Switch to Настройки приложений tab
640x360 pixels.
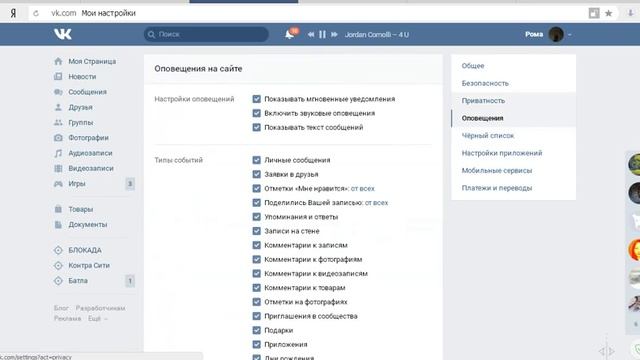513,153
